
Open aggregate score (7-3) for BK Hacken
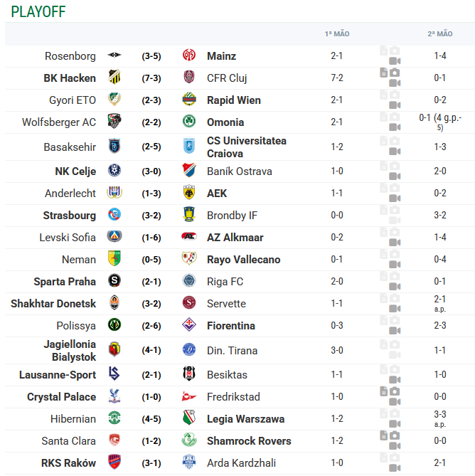tap(151, 78)
